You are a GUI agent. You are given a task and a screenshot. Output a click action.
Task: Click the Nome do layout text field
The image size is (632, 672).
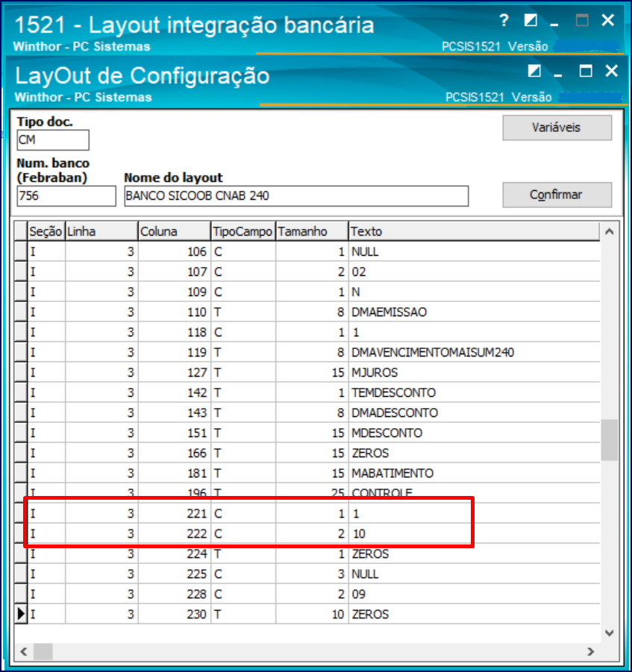(x=295, y=196)
